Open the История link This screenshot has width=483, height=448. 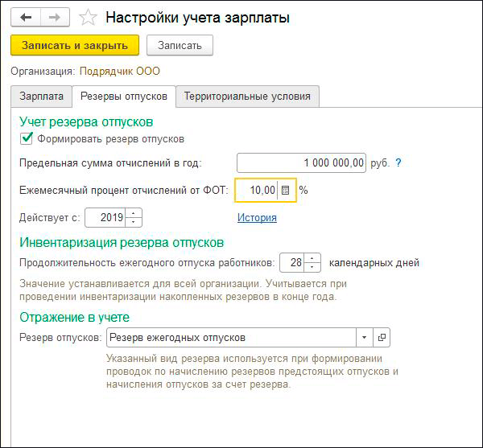(x=257, y=217)
